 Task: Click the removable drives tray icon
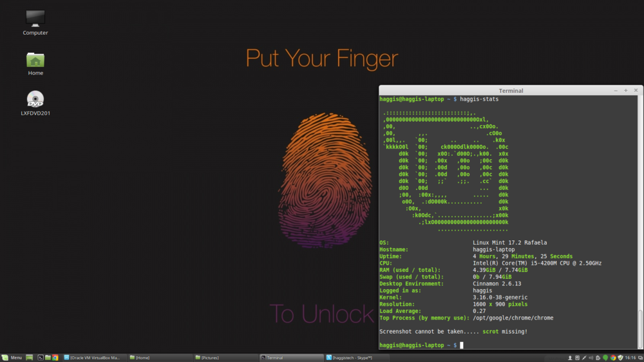pyautogui.click(x=577, y=358)
